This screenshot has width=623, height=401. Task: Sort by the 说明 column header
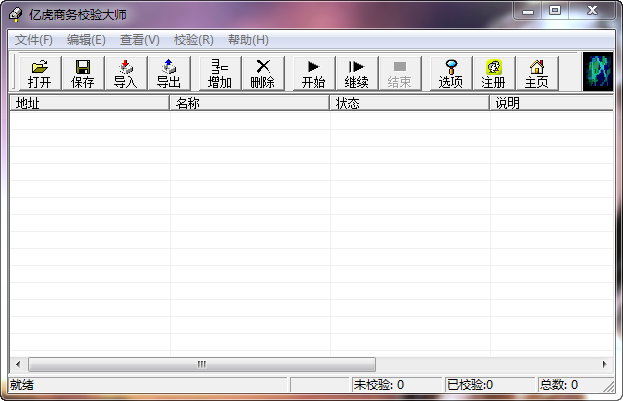point(552,103)
